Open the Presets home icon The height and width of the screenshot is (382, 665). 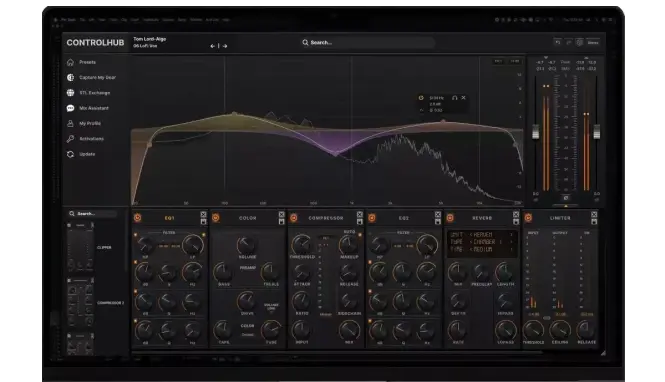tap(70, 62)
